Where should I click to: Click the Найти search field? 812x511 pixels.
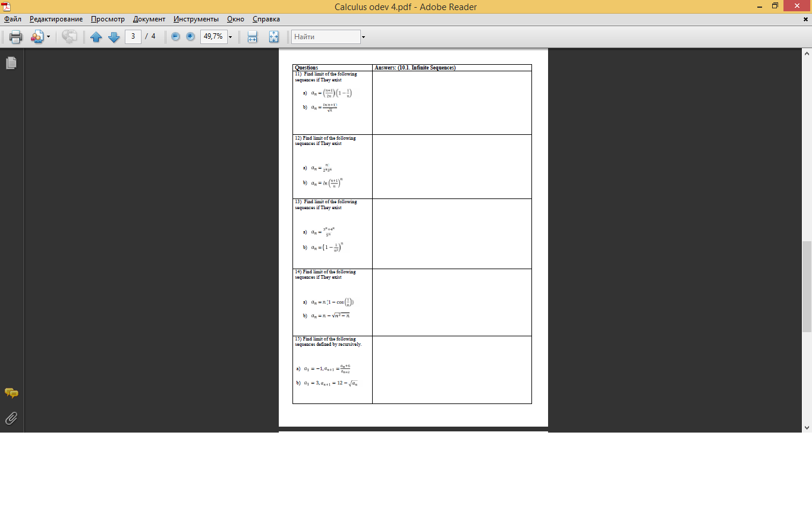326,37
